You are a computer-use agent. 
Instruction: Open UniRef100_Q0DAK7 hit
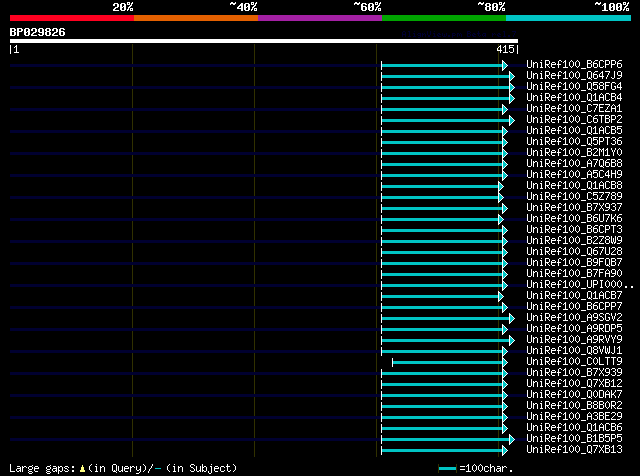pos(574,395)
